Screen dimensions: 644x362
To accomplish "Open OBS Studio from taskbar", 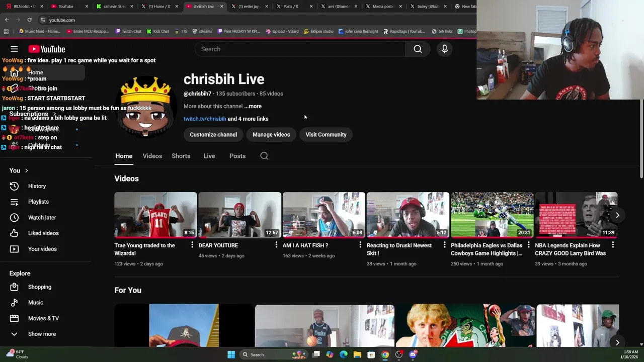I will 399,354.
